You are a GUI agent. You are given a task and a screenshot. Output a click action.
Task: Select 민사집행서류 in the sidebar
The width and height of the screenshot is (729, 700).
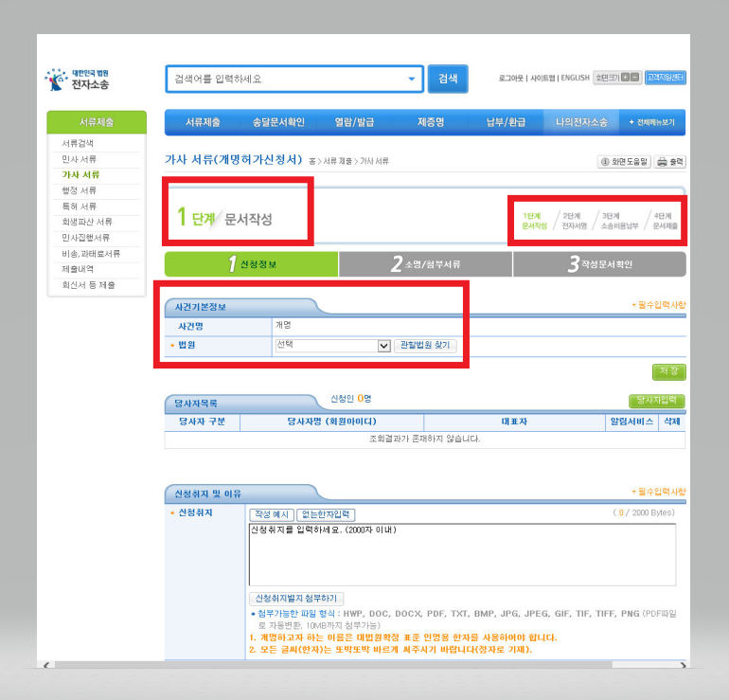[85, 238]
